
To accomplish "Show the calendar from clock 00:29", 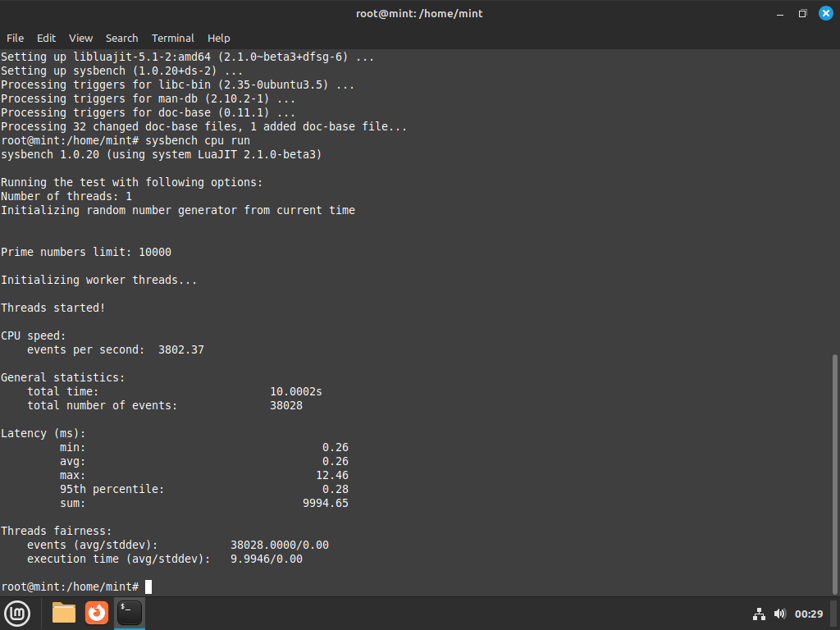I will click(808, 614).
